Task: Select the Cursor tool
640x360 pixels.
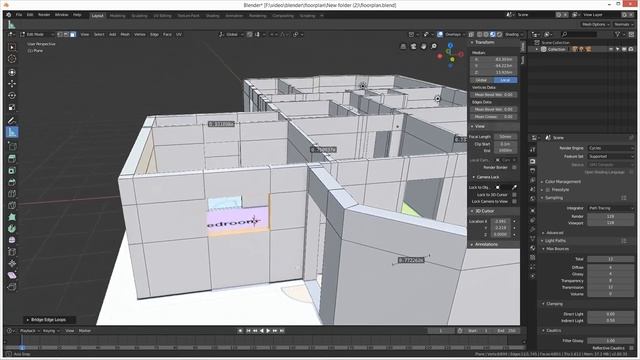Action: tap(12, 59)
